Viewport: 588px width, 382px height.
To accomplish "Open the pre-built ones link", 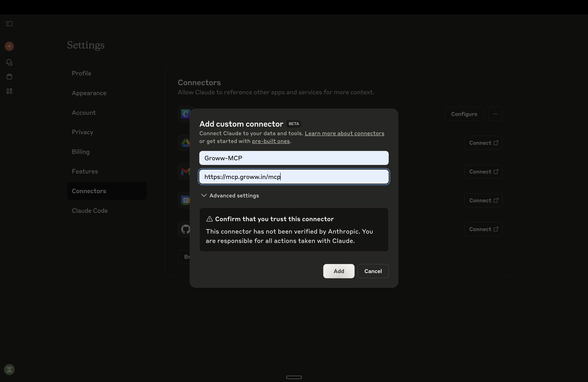I will 271,141.
